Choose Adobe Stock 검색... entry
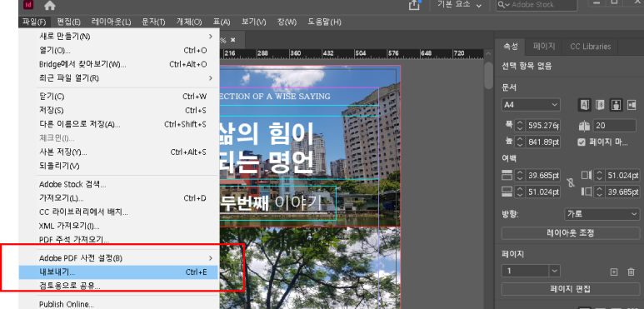Viewport: 644px width, 309px height. [x=118, y=185]
